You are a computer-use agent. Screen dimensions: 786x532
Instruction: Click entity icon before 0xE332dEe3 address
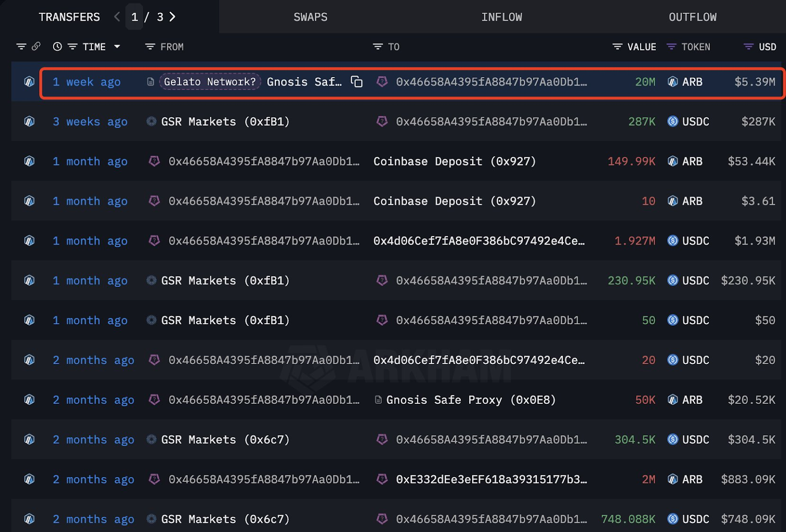click(382, 479)
